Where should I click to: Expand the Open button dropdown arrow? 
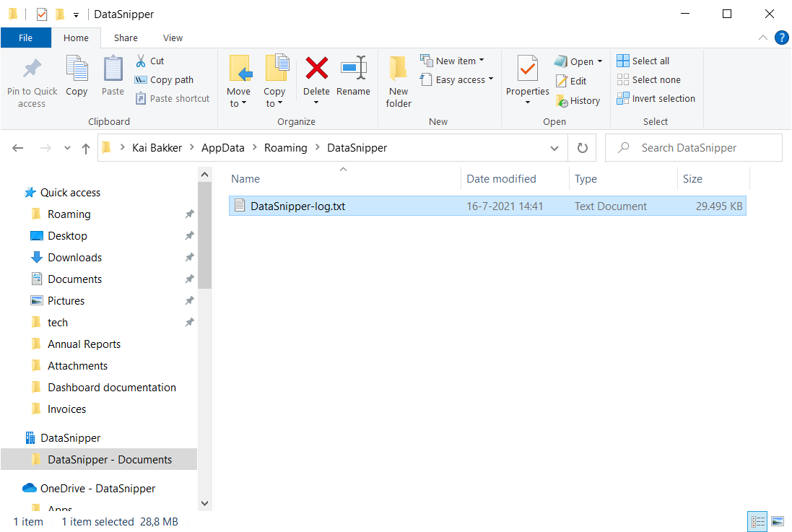600,61
